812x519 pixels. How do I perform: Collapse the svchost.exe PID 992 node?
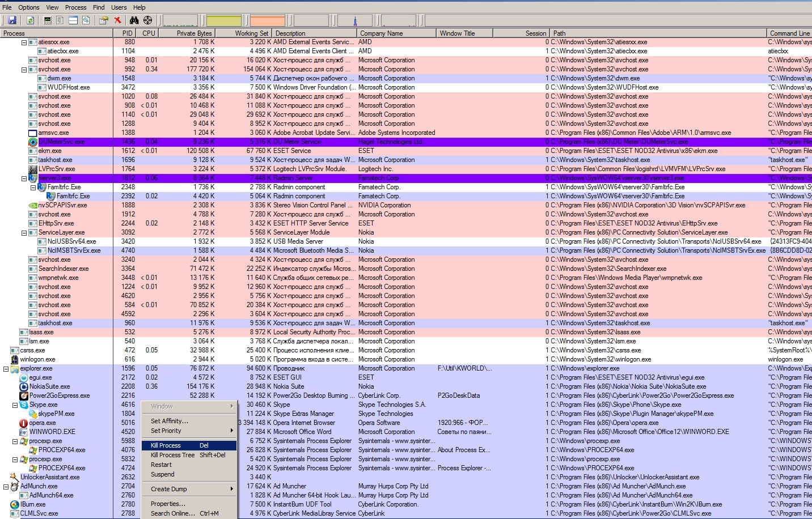tap(24, 69)
